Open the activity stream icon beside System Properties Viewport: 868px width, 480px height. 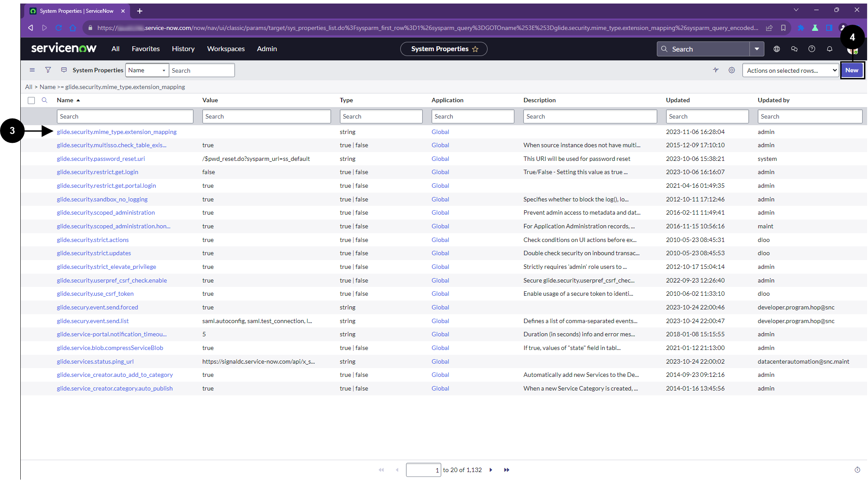tap(64, 70)
